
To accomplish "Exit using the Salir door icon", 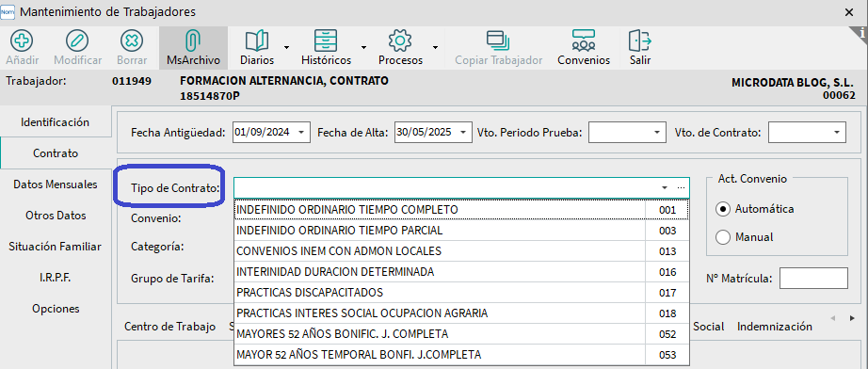I will pyautogui.click(x=640, y=40).
